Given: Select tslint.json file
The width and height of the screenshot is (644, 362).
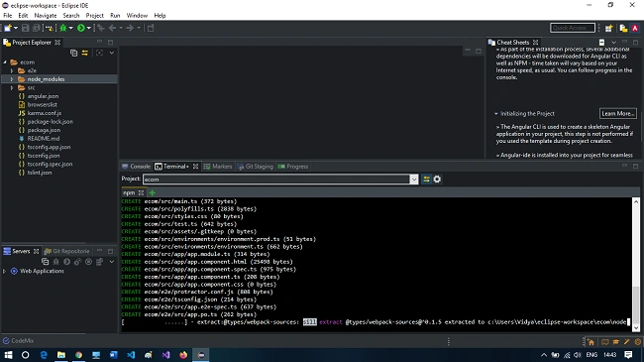Looking at the screenshot, I should [x=40, y=173].
